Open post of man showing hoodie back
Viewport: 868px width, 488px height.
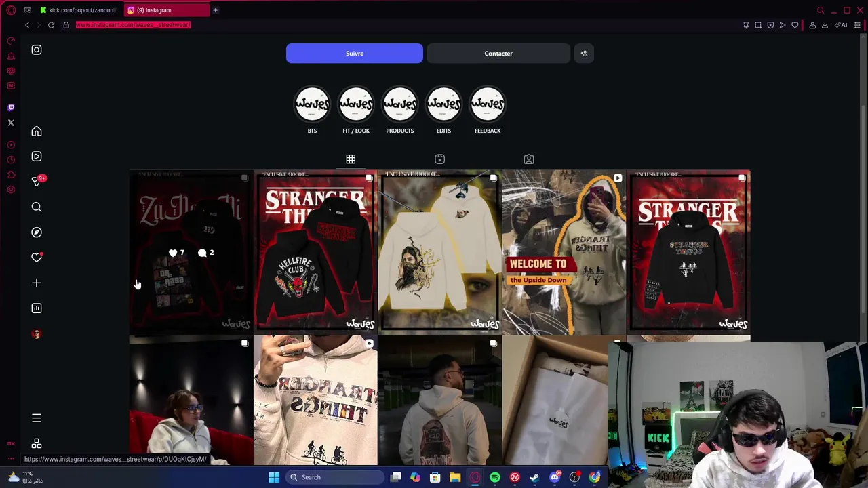(x=439, y=401)
